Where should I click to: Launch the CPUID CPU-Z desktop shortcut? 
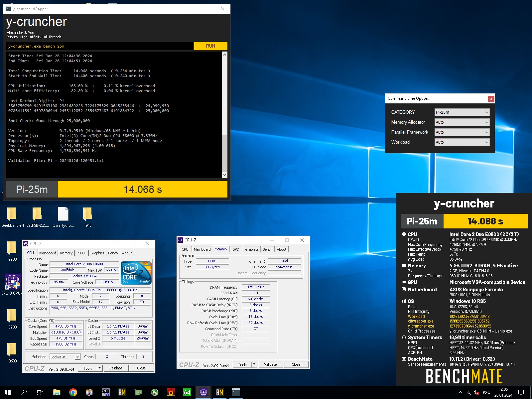pos(12,284)
